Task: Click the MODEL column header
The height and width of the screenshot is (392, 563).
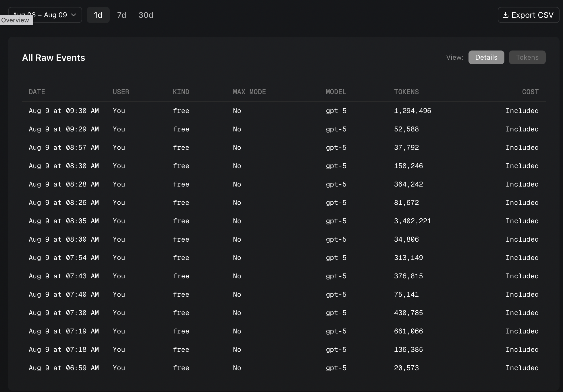Action: click(x=336, y=92)
